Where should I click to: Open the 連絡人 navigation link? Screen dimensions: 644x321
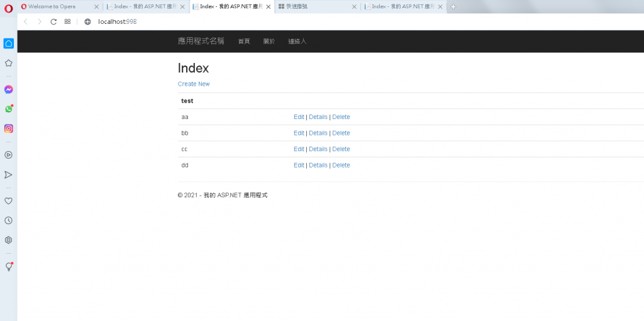point(297,42)
